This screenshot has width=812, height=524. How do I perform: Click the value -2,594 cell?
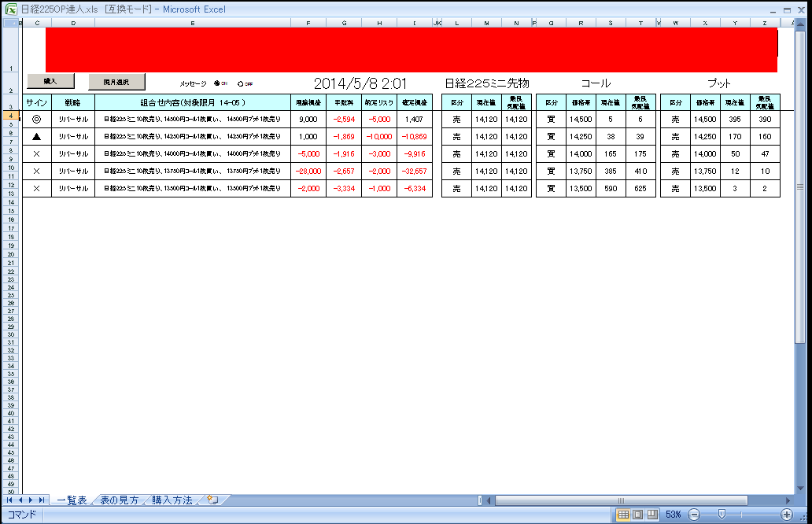pyautogui.click(x=344, y=119)
